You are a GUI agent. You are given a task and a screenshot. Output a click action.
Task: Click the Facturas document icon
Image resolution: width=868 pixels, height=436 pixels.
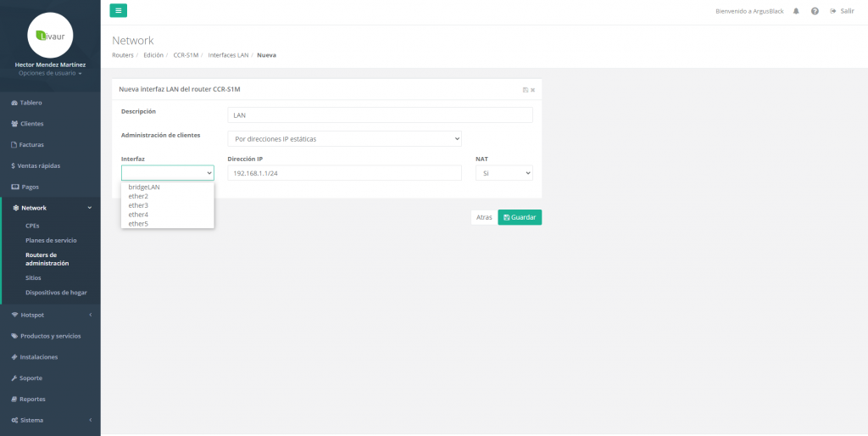point(14,145)
